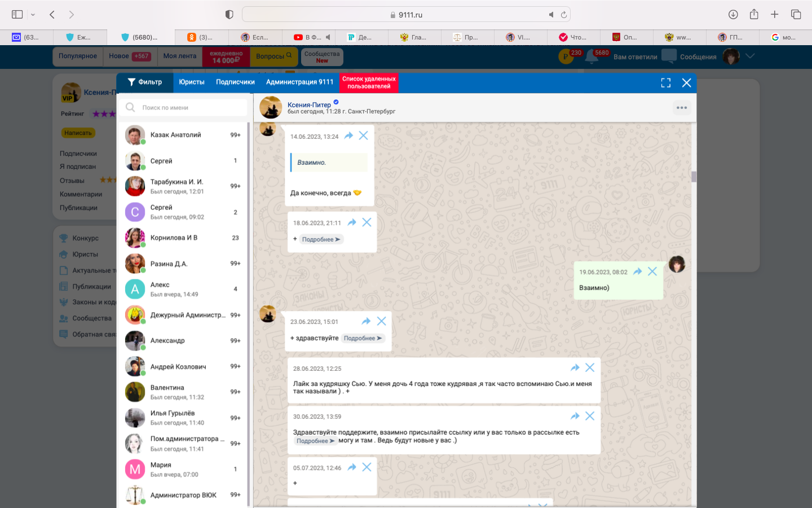Click Safari's Downloads icon
The height and width of the screenshot is (508, 812).
tap(733, 15)
